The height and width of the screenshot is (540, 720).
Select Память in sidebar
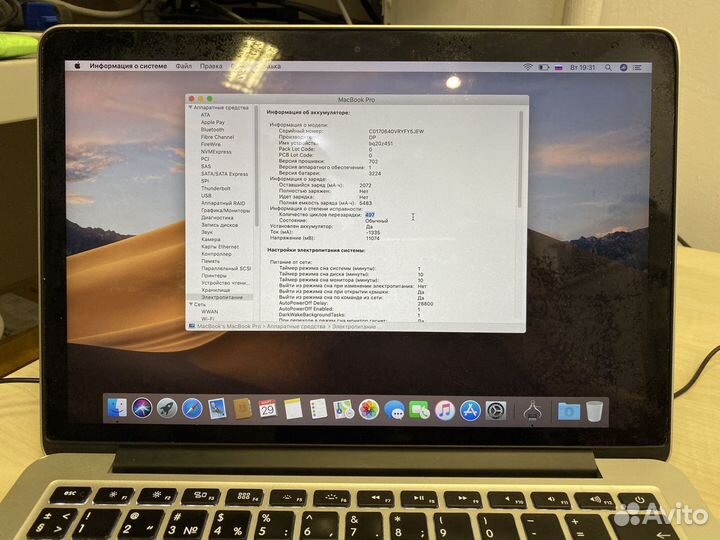(x=210, y=261)
